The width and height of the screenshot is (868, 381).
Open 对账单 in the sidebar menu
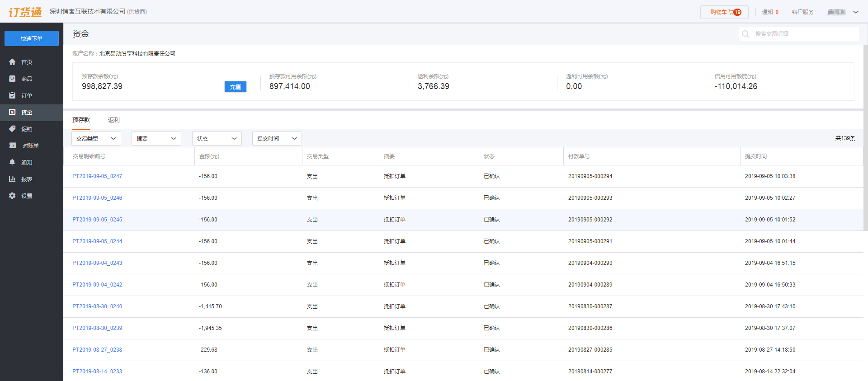click(32, 146)
